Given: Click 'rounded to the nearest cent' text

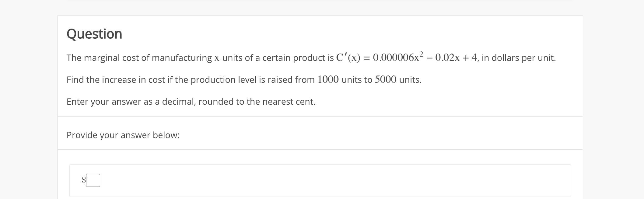Looking at the screenshot, I should click(x=257, y=102).
